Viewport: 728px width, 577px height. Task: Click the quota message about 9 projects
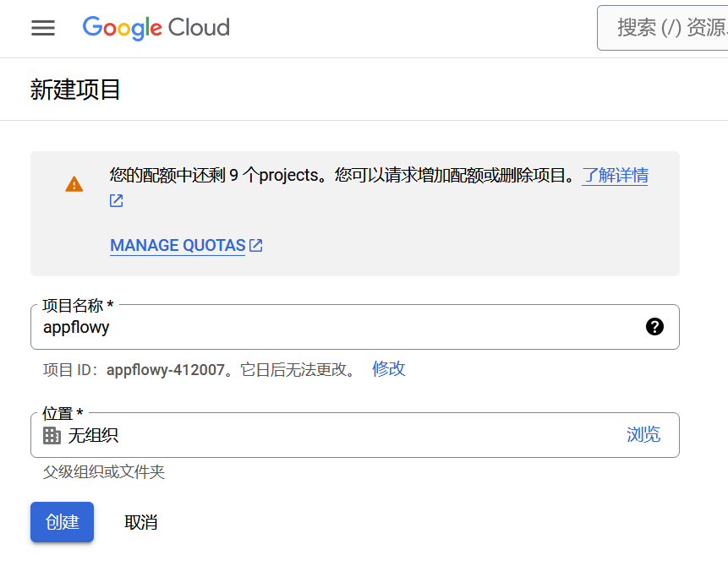[342, 176]
